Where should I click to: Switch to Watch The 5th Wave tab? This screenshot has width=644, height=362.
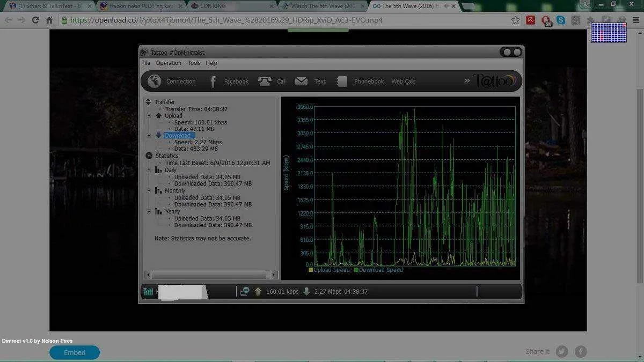coord(322,6)
